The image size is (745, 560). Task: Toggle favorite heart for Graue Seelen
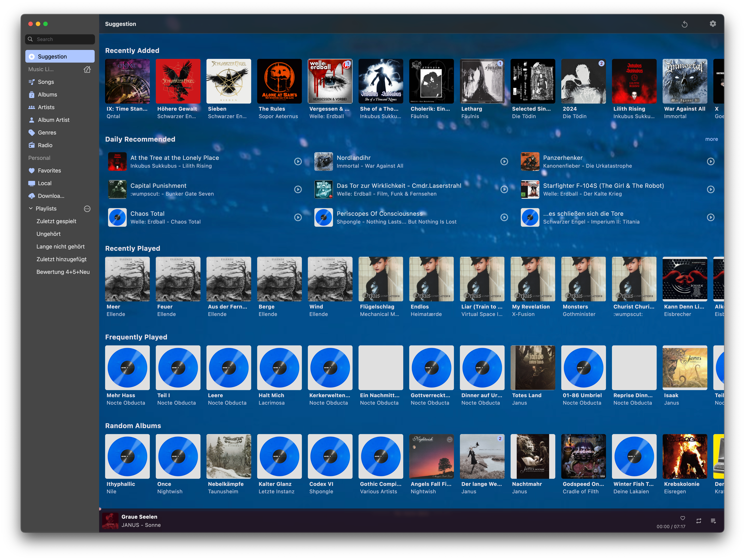point(682,518)
